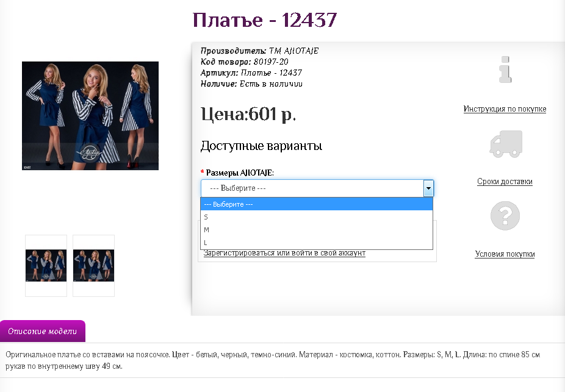Screen dimensions: 565x392
Task: Open the Инструкция по покупке link
Action: point(505,109)
